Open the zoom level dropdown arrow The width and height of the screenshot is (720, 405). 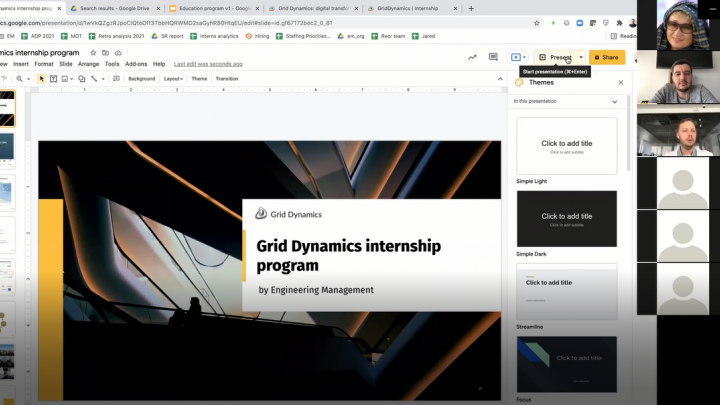coord(28,79)
